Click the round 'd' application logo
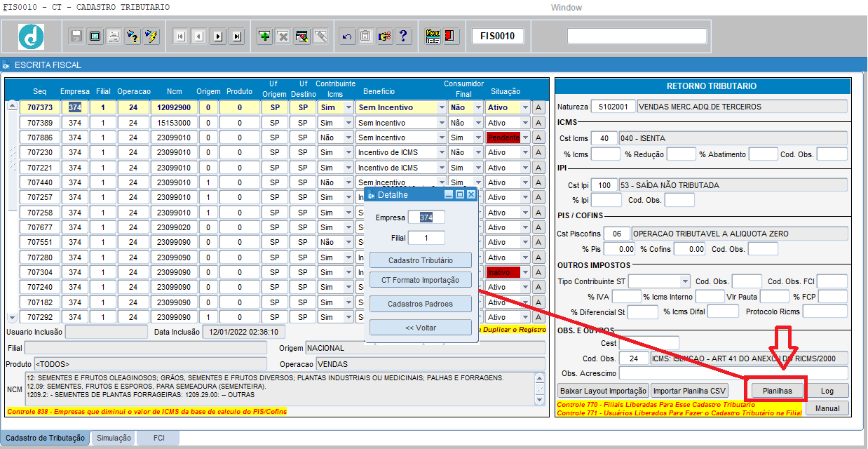Screen dimensions: 868x449 [x=31, y=36]
